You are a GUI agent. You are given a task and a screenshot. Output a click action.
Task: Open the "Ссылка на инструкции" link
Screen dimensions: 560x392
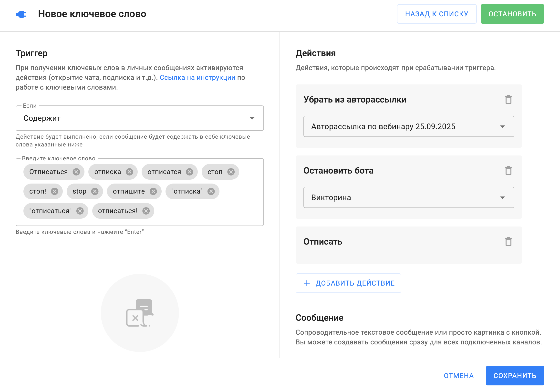coord(197,78)
